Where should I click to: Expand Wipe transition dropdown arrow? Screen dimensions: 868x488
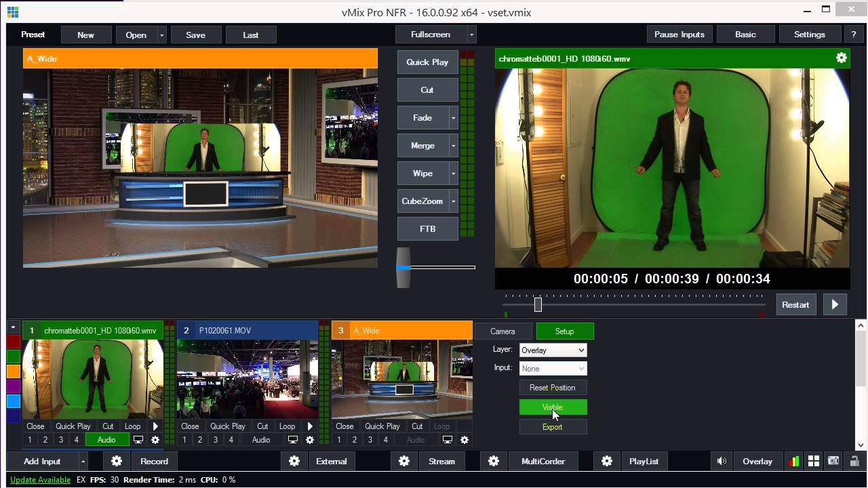[x=453, y=174]
